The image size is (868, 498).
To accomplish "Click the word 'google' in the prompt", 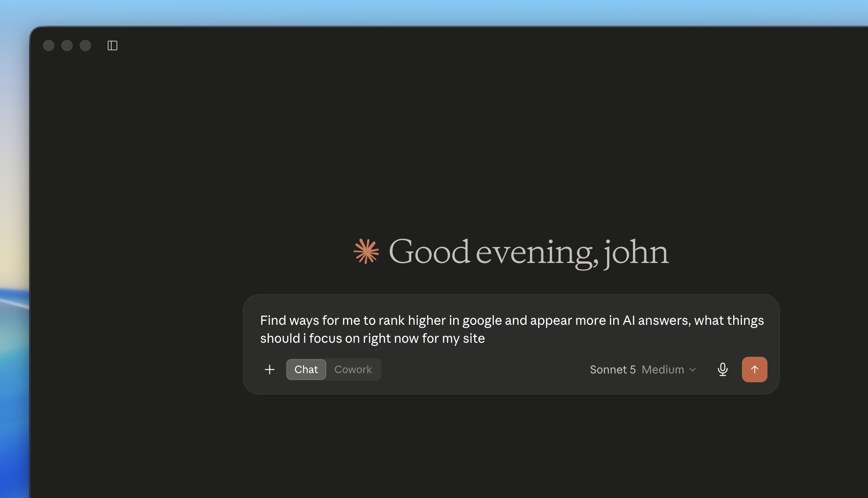I will point(482,320).
